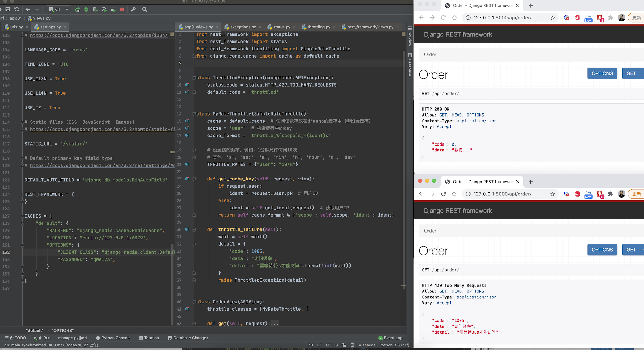Open settings with the wrench icon

tap(134, 9)
